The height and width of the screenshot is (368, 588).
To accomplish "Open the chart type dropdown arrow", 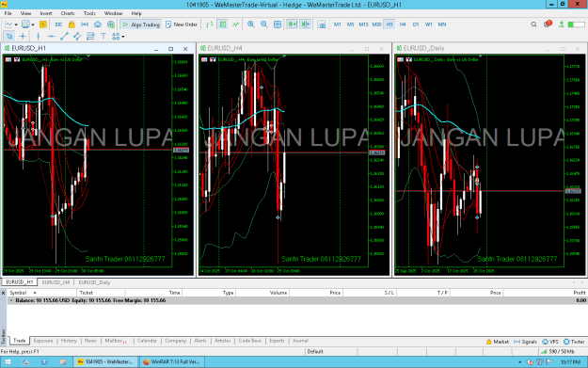I will tap(16, 24).
